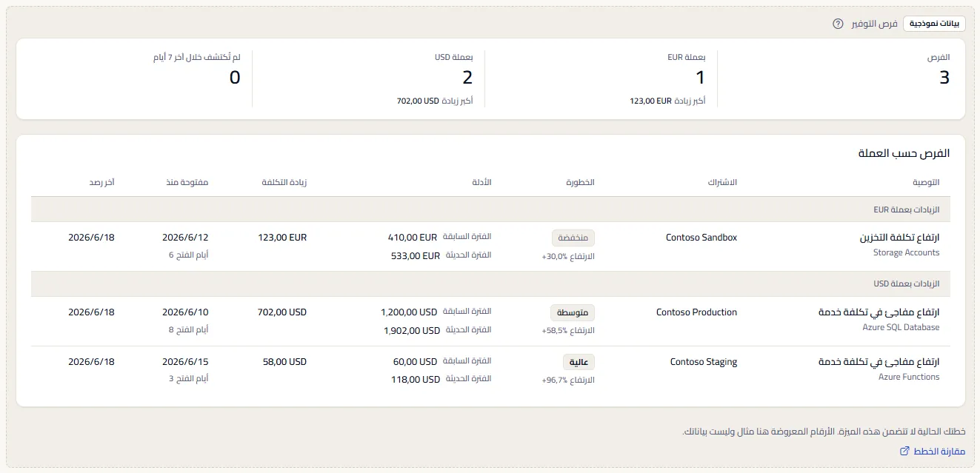This screenshot has height=473, width=980.
Task: Click the 58,00 USD cost increase cell
Action: coord(284,362)
